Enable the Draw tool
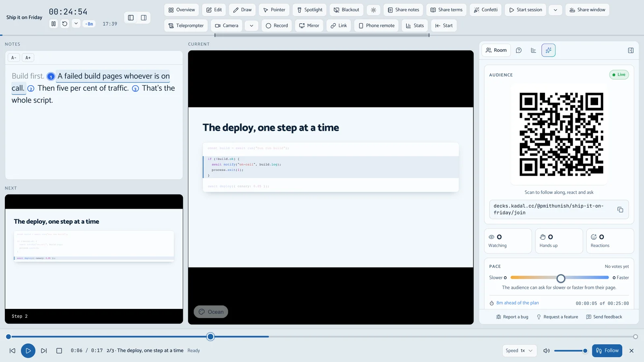Screen dimensions: 644x362 [242, 10]
